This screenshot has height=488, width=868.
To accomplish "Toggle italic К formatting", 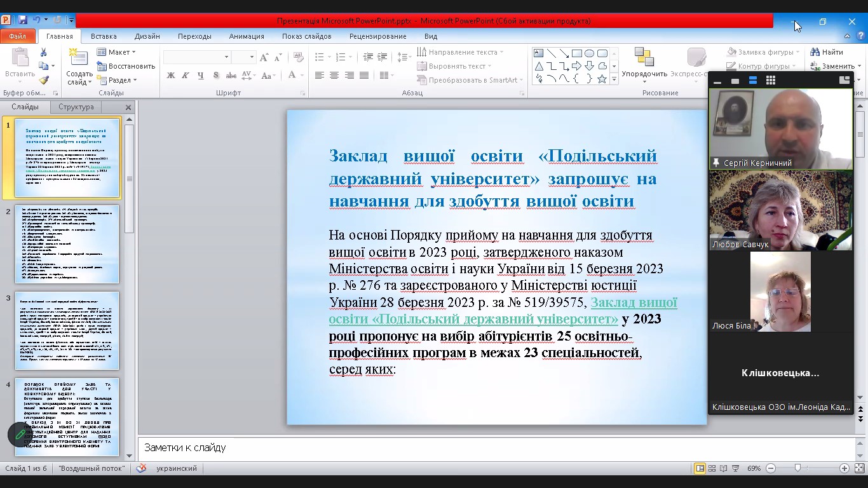I will (186, 76).
